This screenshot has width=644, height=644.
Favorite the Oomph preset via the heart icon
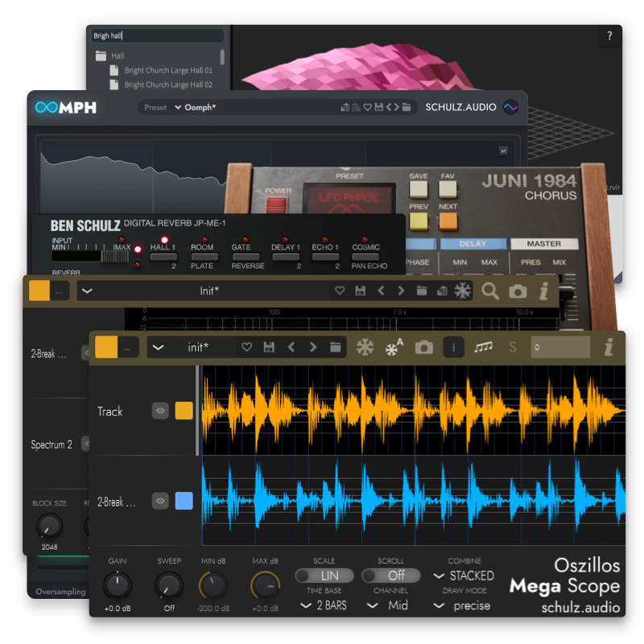pyautogui.click(x=369, y=107)
